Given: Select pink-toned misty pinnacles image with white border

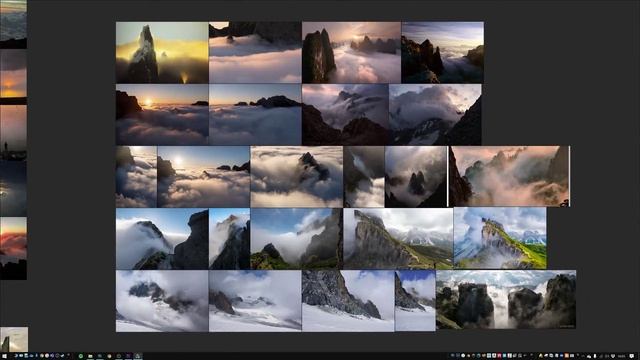Looking at the screenshot, I should (x=509, y=176).
